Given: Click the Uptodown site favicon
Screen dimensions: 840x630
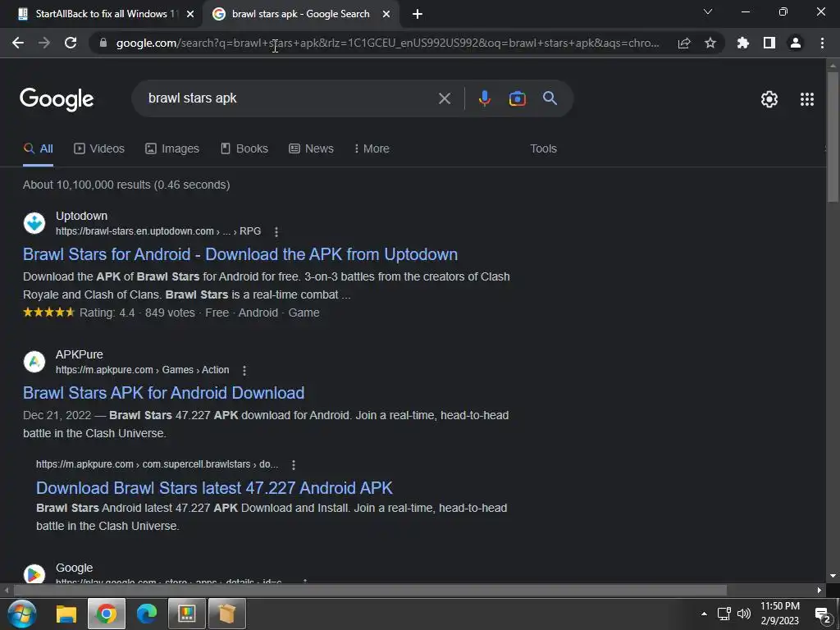Looking at the screenshot, I should click(34, 223).
